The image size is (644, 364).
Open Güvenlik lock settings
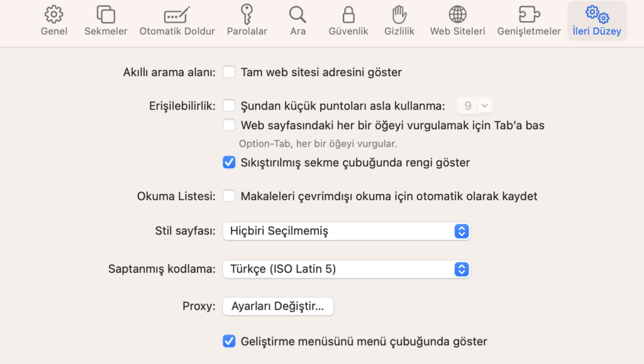pyautogui.click(x=348, y=19)
